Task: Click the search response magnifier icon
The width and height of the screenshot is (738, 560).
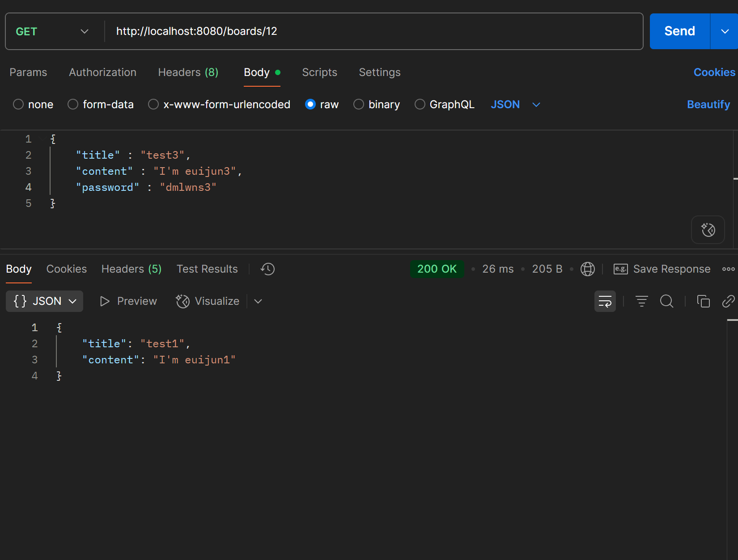Action: pyautogui.click(x=667, y=301)
